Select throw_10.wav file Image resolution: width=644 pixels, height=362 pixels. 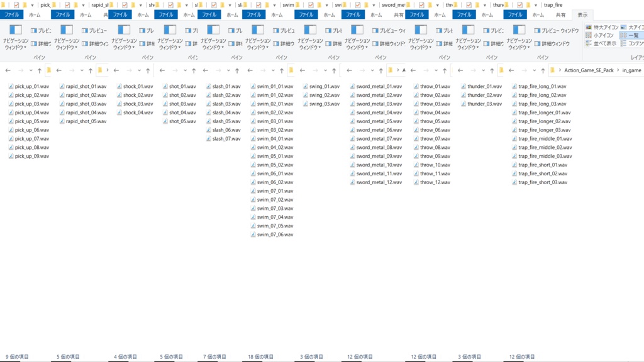[432, 165]
